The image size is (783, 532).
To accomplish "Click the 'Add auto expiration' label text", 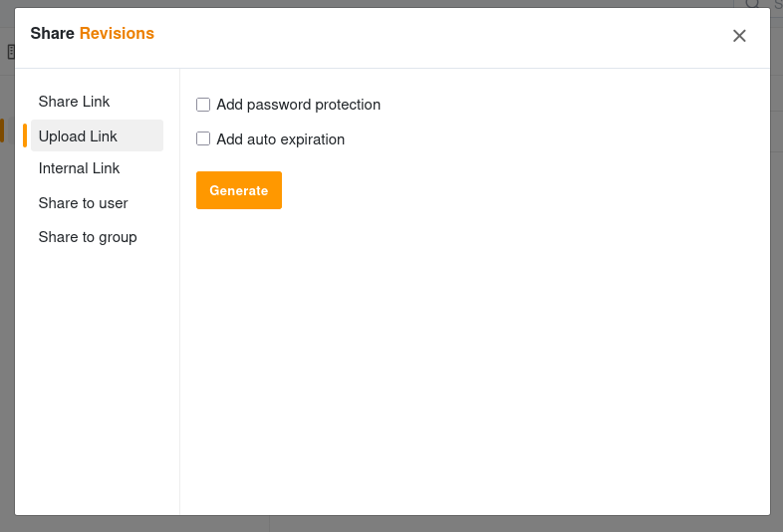I will pyautogui.click(x=280, y=139).
